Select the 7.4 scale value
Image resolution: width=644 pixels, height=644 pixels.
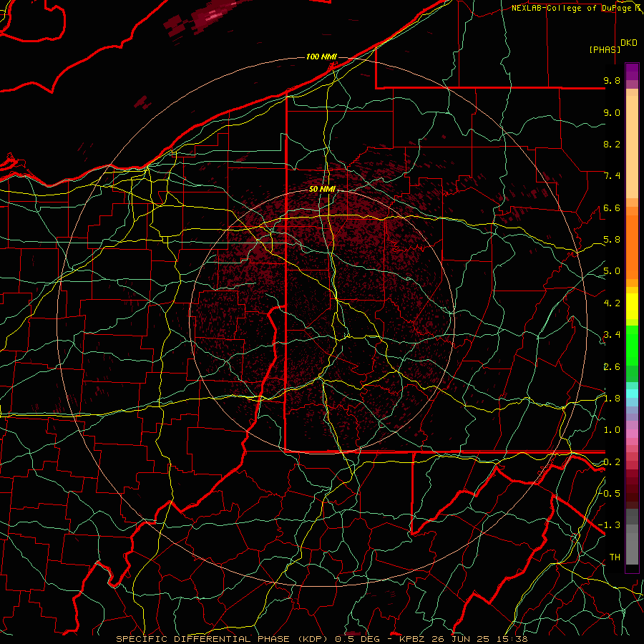[612, 176]
